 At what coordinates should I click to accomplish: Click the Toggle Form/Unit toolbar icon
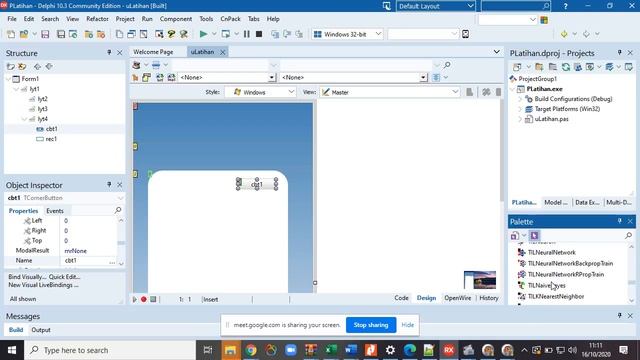[x=143, y=34]
